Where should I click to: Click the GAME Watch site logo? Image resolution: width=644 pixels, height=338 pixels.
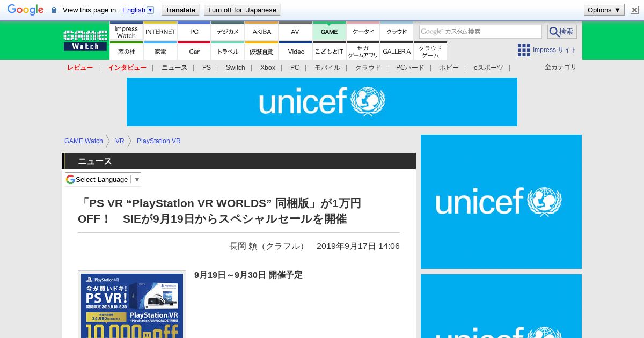(85, 41)
